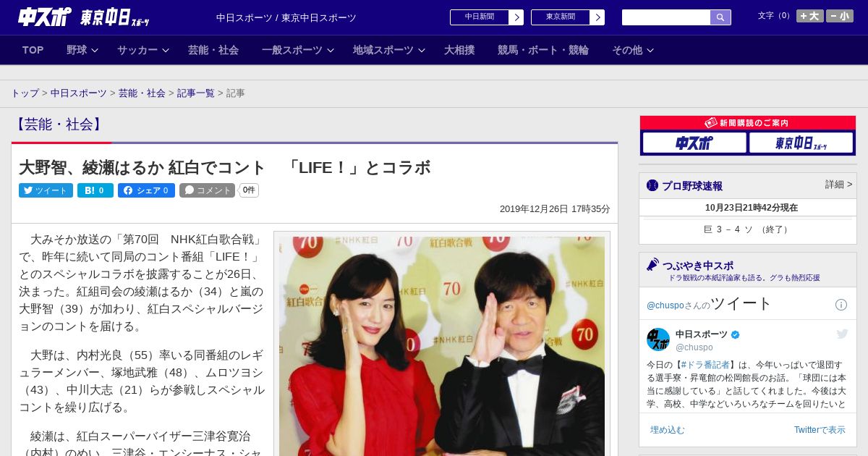
Task: Click トップ breadcrumb link
Action: (25, 93)
